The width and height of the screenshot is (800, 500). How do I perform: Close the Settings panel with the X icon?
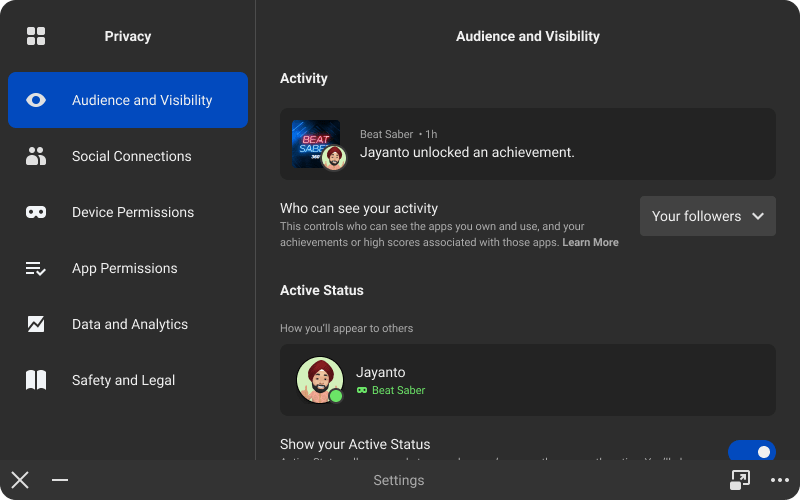click(x=20, y=480)
